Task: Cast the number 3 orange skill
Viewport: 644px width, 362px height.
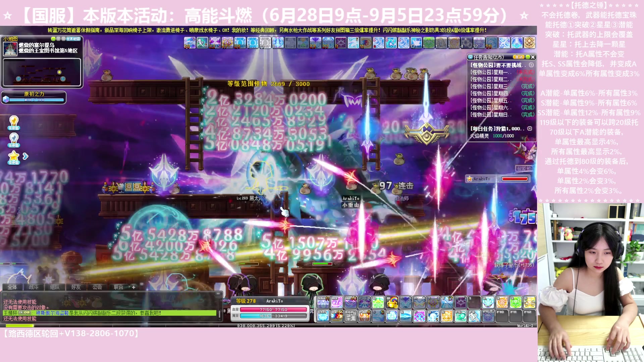Action: [x=502, y=302]
